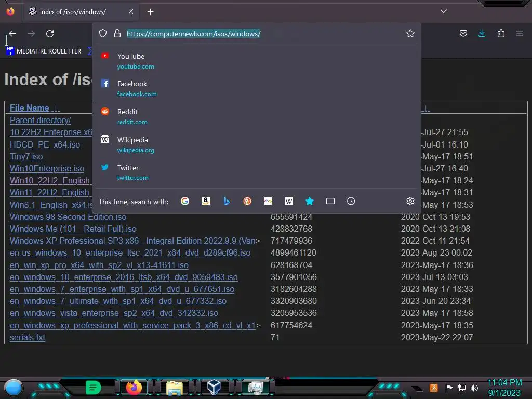The image size is (532, 399).
Task: Choose the Facebook suggestion
Action: point(257,88)
